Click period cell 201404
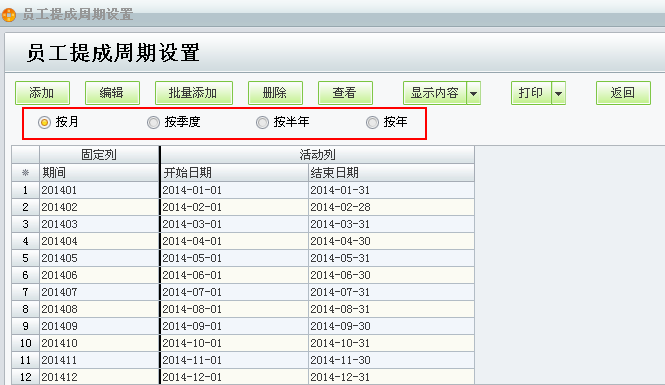Screen dimensions: 665x385 [x=99, y=241]
